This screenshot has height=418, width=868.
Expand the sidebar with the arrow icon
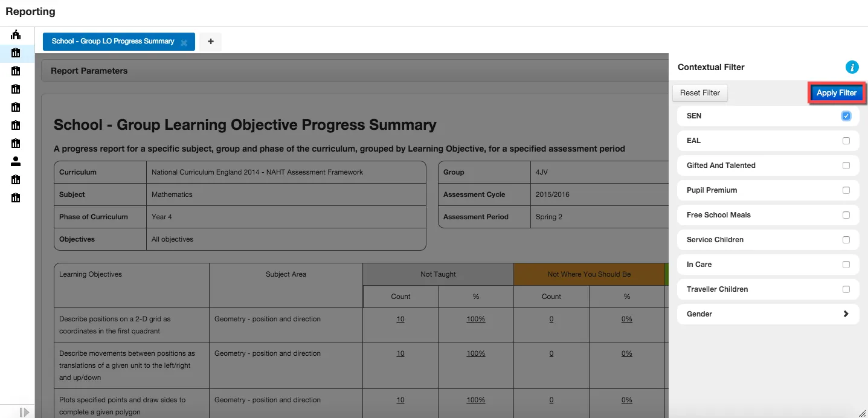[x=24, y=412]
